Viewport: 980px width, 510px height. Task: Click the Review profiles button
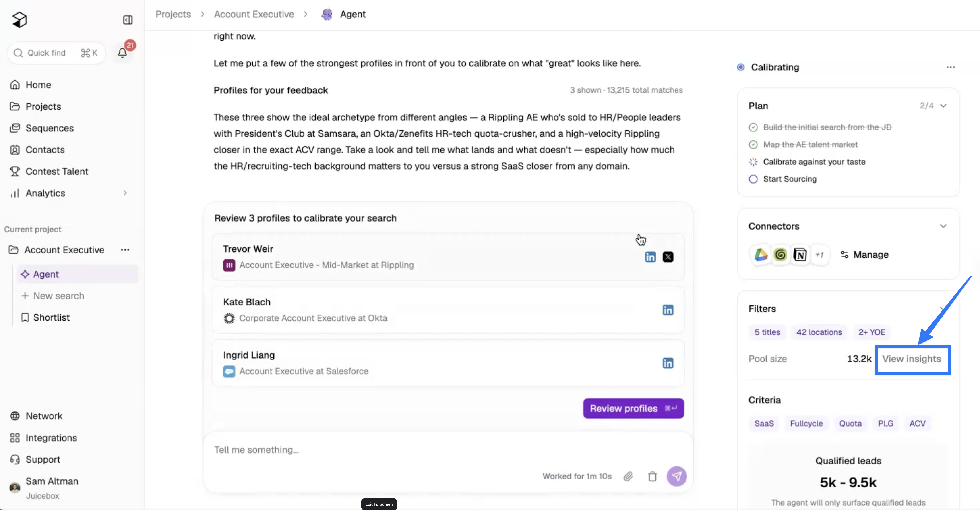[633, 408]
